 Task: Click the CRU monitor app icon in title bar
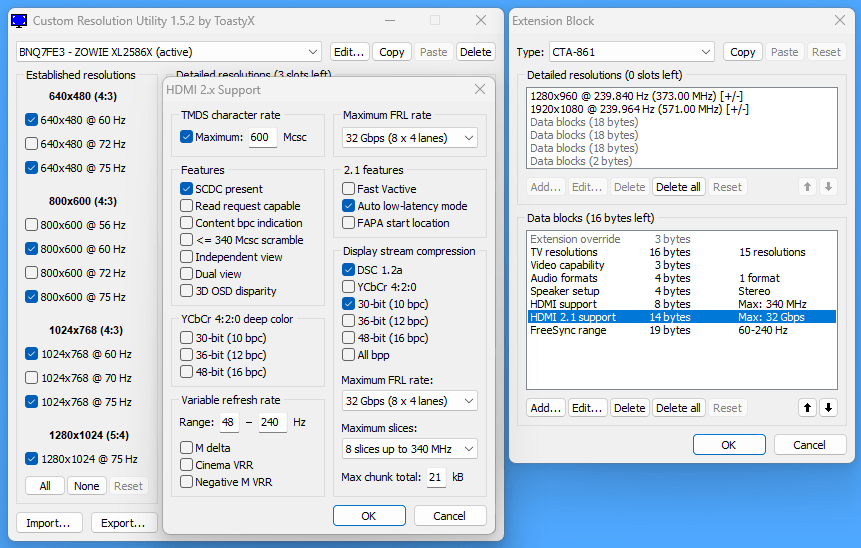(19, 21)
